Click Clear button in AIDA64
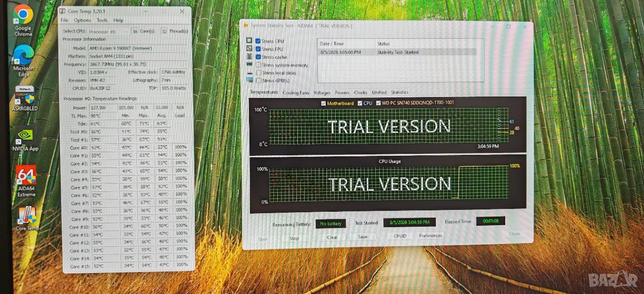The height and width of the screenshot is (294, 644). click(332, 237)
